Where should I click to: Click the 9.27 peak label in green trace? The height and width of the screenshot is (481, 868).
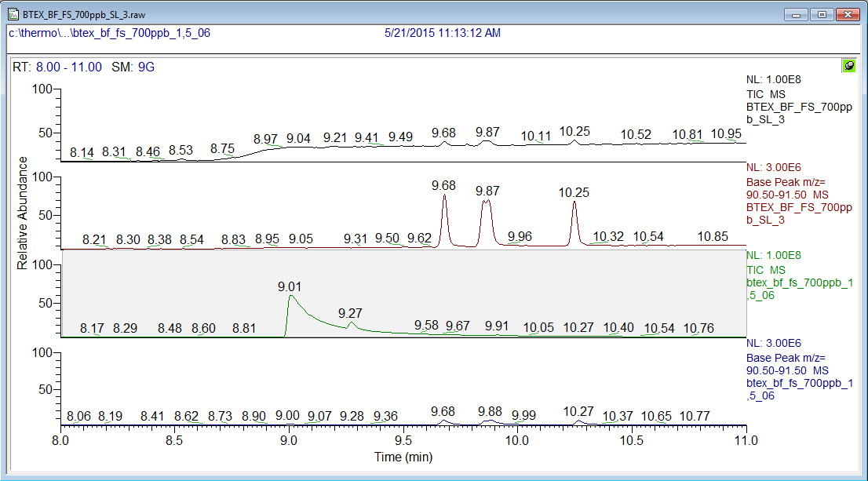pos(351,313)
